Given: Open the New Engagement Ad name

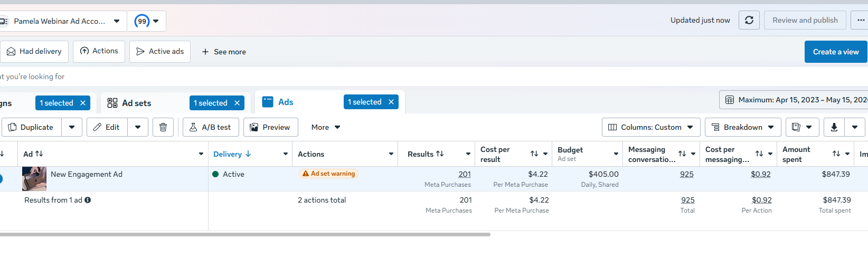Looking at the screenshot, I should (87, 174).
